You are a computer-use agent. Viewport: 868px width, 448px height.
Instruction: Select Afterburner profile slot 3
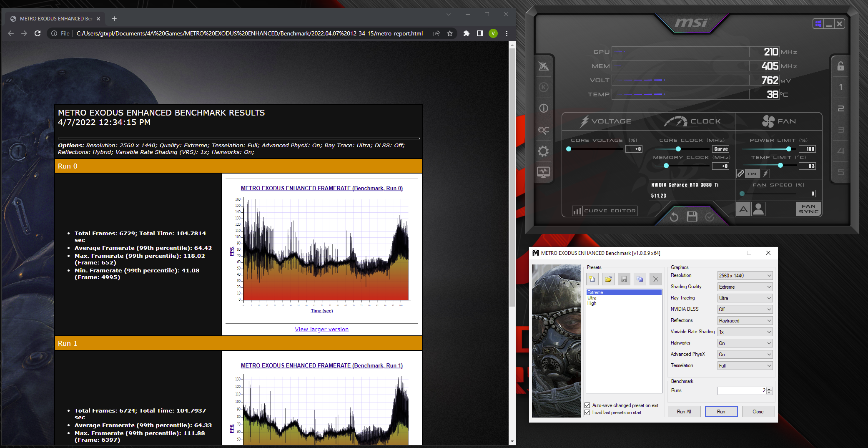(840, 130)
